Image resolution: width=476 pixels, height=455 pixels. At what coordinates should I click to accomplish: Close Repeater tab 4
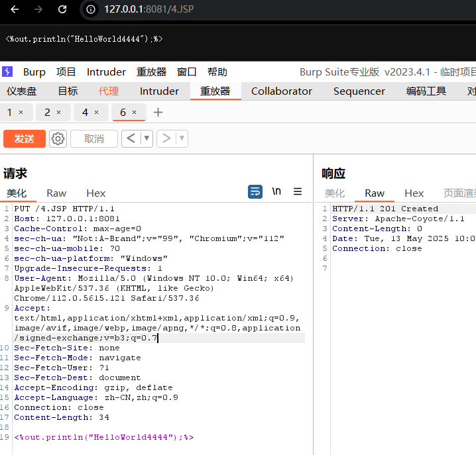96,113
